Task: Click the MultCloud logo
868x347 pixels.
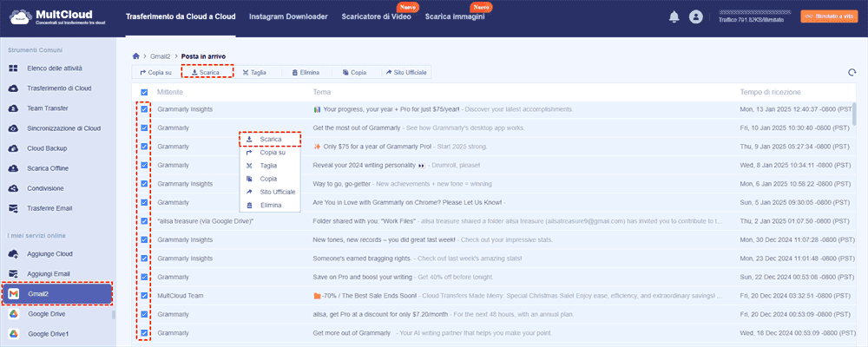Action: click(x=57, y=17)
